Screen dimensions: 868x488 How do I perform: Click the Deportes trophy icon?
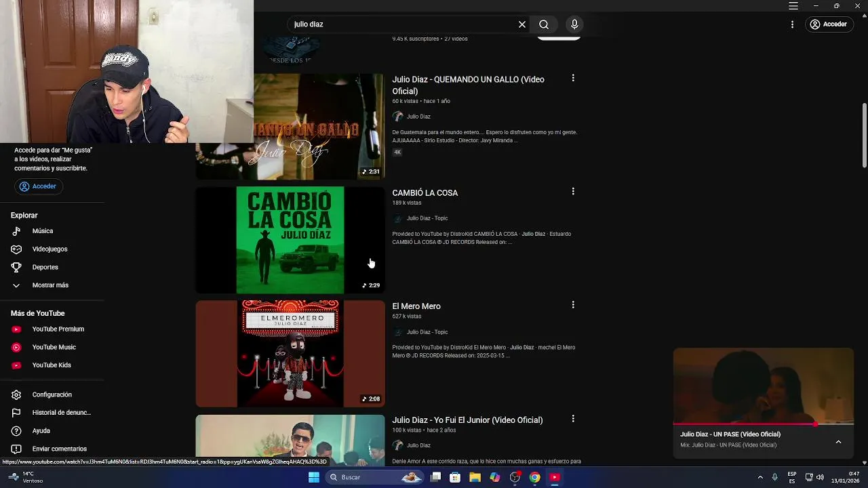pos(16,267)
